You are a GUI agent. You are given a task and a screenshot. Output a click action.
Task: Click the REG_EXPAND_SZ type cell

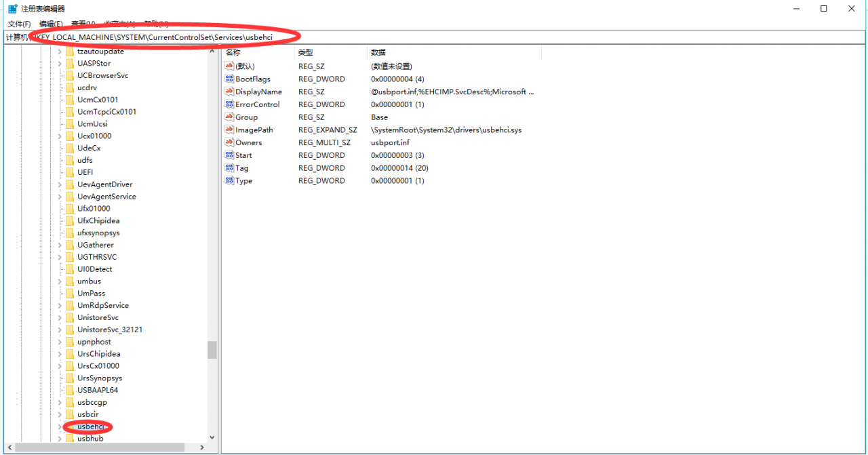point(328,130)
